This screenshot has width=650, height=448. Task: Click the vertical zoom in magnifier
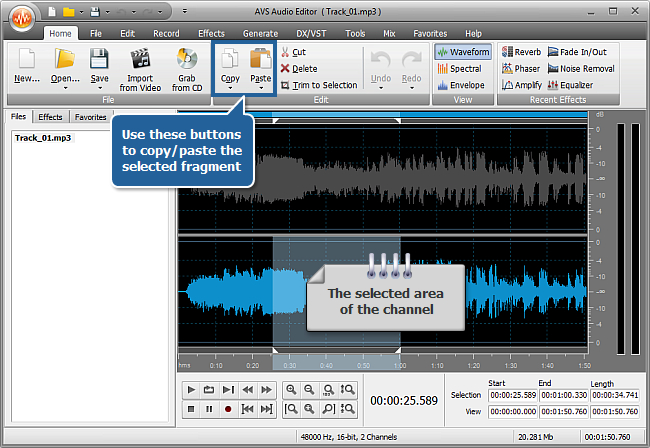point(347,390)
